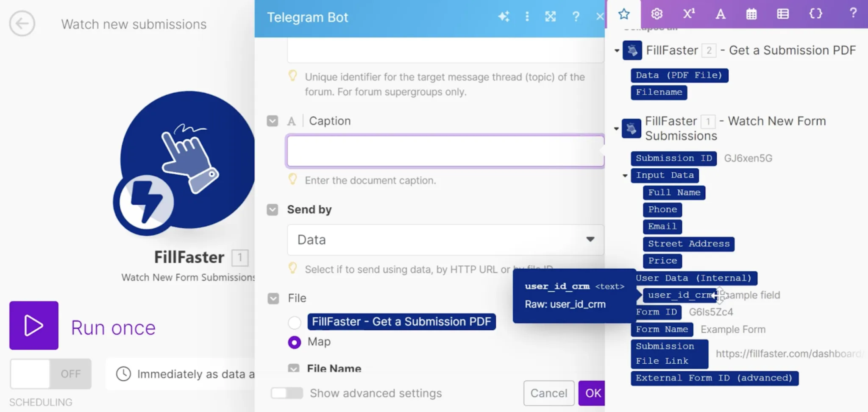Open the three-dot menu in Telegram Bot header
Viewport: 868px width, 412px height.
pyautogui.click(x=527, y=17)
